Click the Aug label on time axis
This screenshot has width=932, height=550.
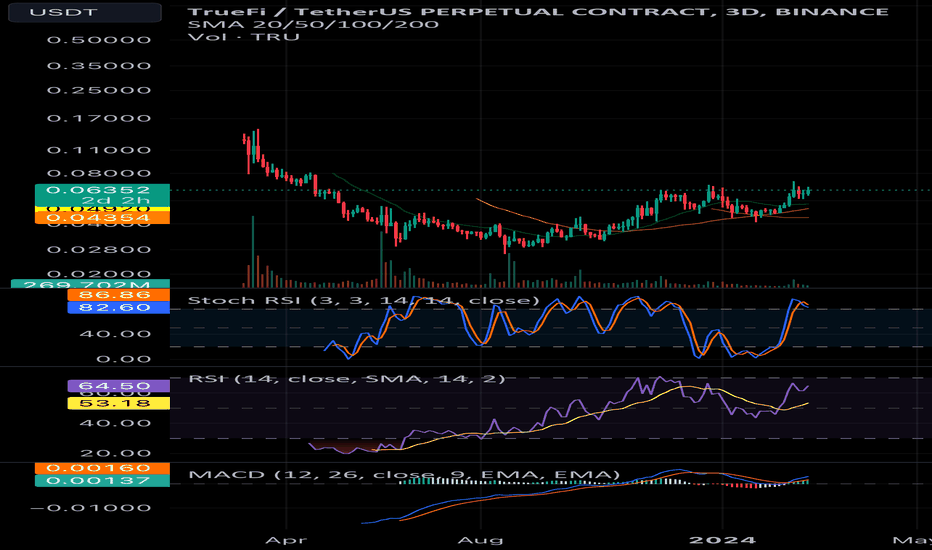coord(480,540)
